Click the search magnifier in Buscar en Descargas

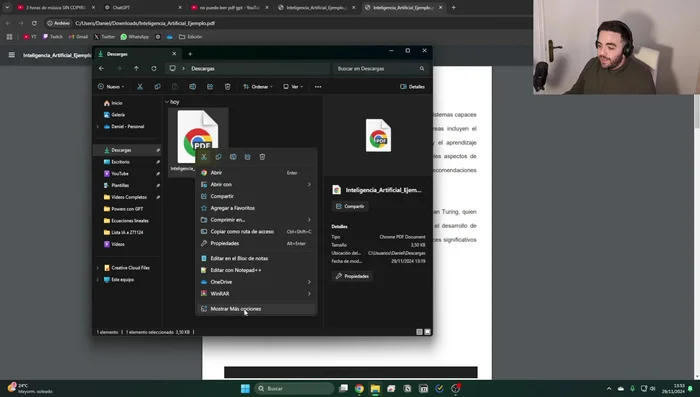[x=422, y=68]
